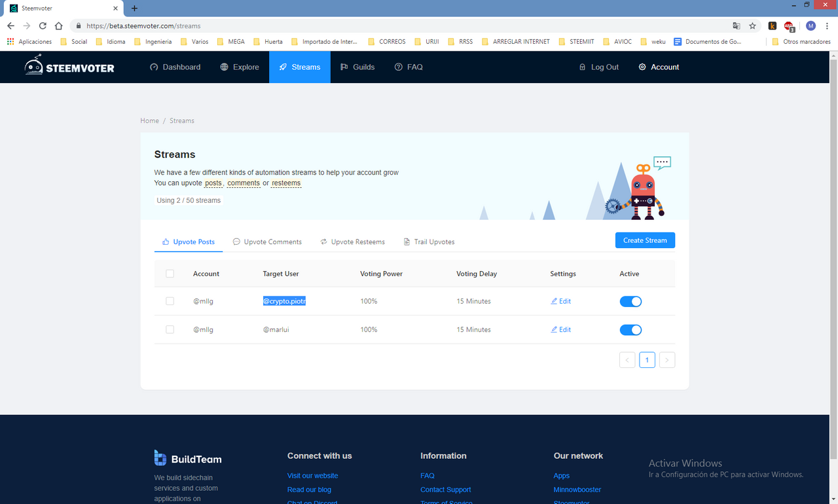The height and width of the screenshot is (504, 838).
Task: Close the Steemvoter browser tab
Action: tap(115, 9)
